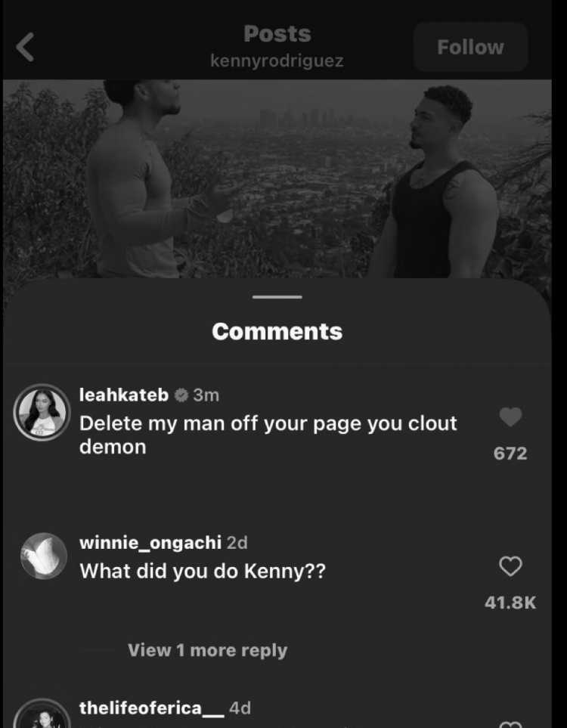Like leahkateb's comment with the heart
The image size is (567, 728).
tap(510, 417)
